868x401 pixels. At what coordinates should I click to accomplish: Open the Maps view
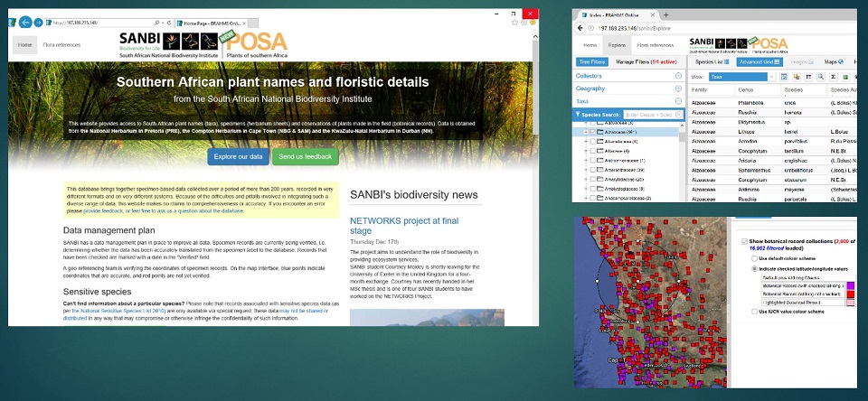point(834,62)
